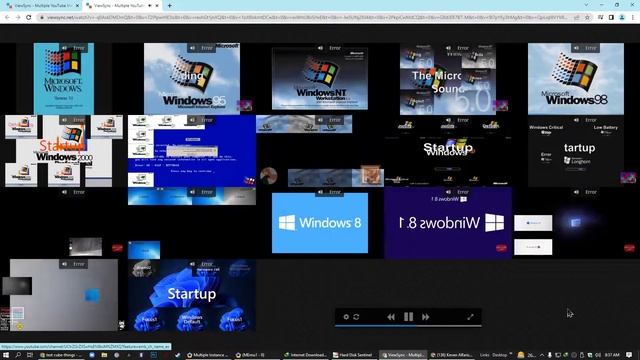Open the Windows Start menu
Screen dimensions: 640x360
(x=6, y=355)
